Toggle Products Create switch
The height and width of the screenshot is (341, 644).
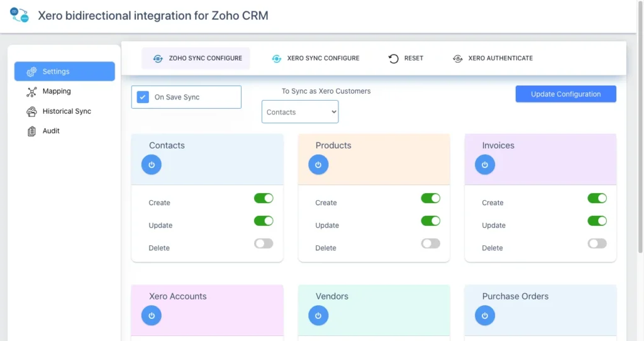pos(430,198)
